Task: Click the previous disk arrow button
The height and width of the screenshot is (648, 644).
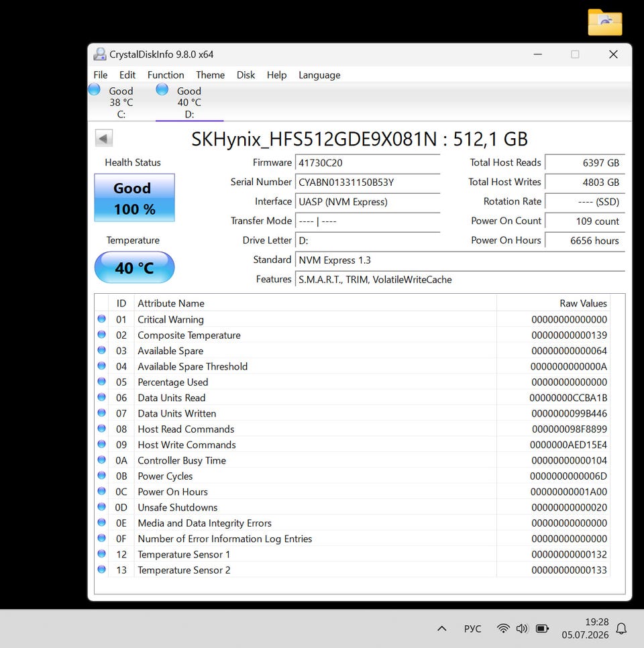Action: 104,138
